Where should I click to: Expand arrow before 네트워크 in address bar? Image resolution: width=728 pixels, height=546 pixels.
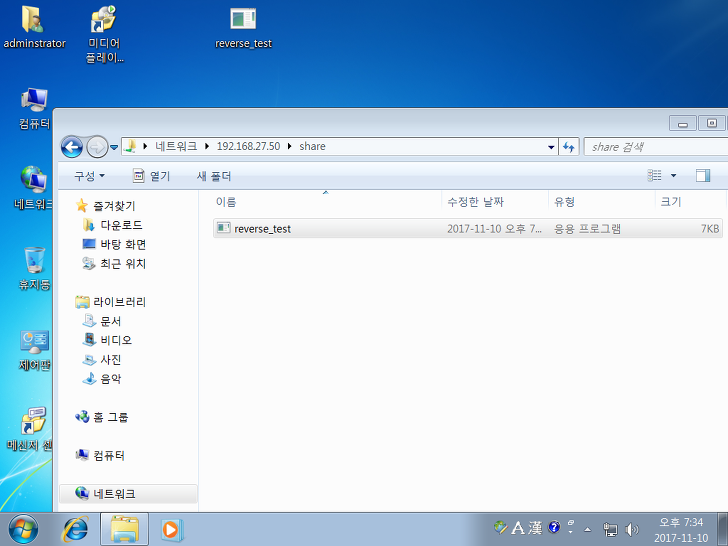(x=145, y=146)
